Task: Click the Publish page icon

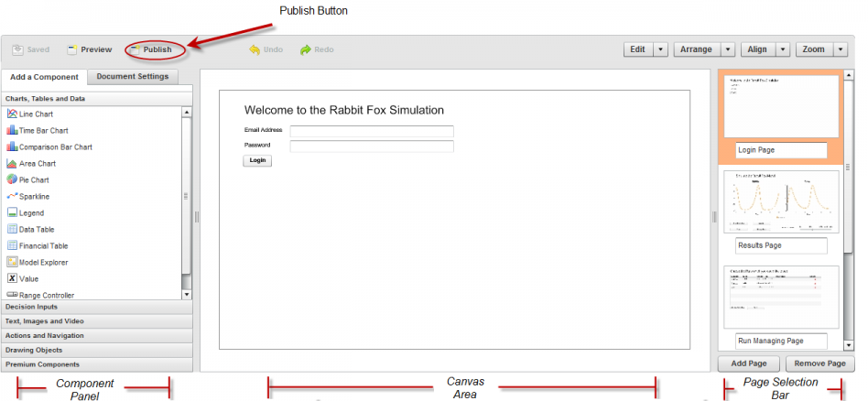Action: click(135, 49)
